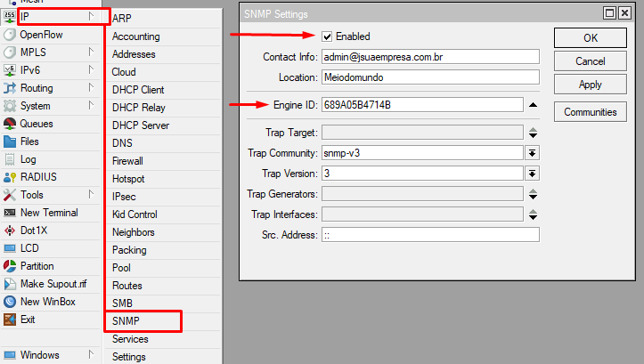644x364 pixels.
Task: Maximize the SNMP Settings window
Action: point(610,13)
